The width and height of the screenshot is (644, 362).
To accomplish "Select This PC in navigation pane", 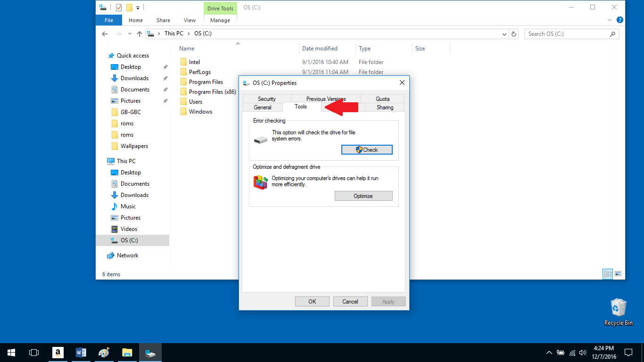I will [x=126, y=161].
